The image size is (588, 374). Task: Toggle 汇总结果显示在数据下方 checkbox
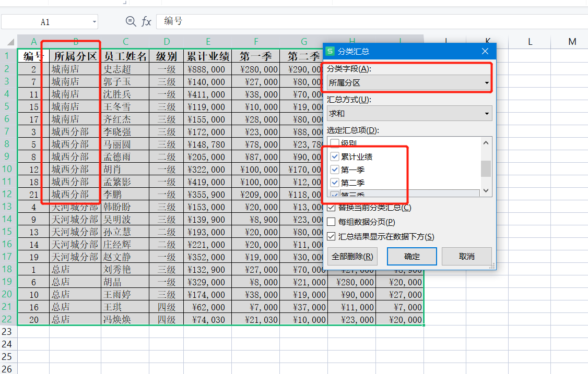(331, 237)
